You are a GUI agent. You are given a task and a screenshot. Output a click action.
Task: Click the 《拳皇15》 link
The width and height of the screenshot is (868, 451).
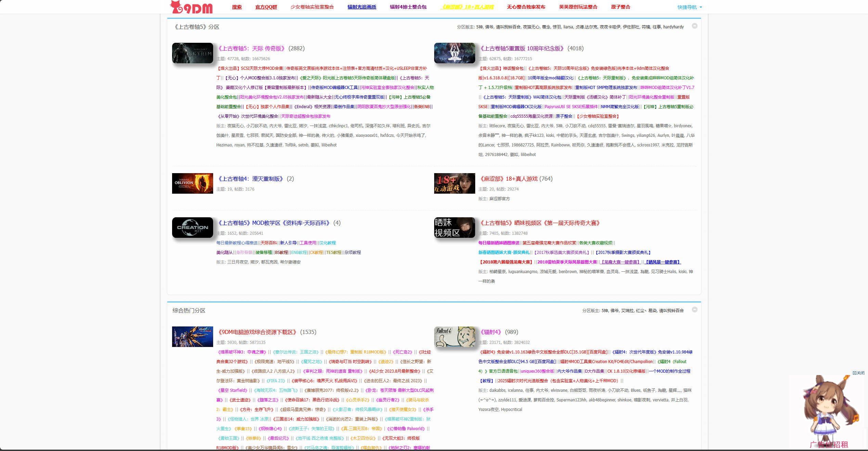(x=244, y=429)
